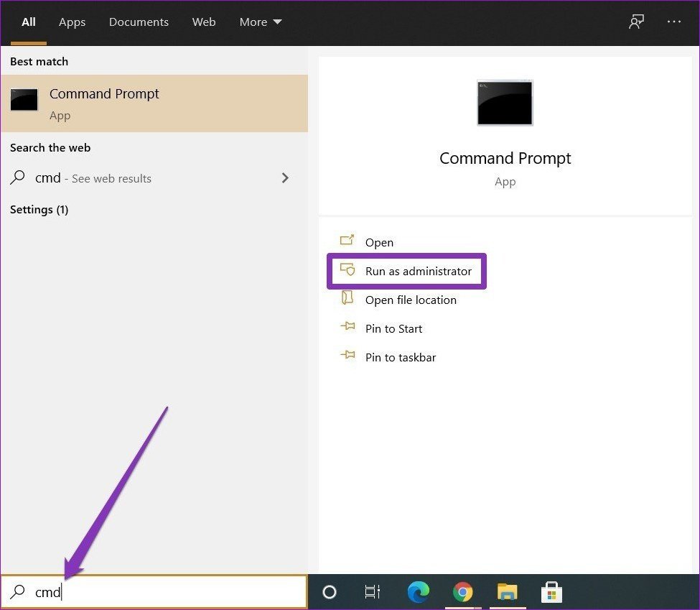Screen dimensions: 700x610
Task: Open Microsoft Edge from the taskbar
Action: coord(418,592)
